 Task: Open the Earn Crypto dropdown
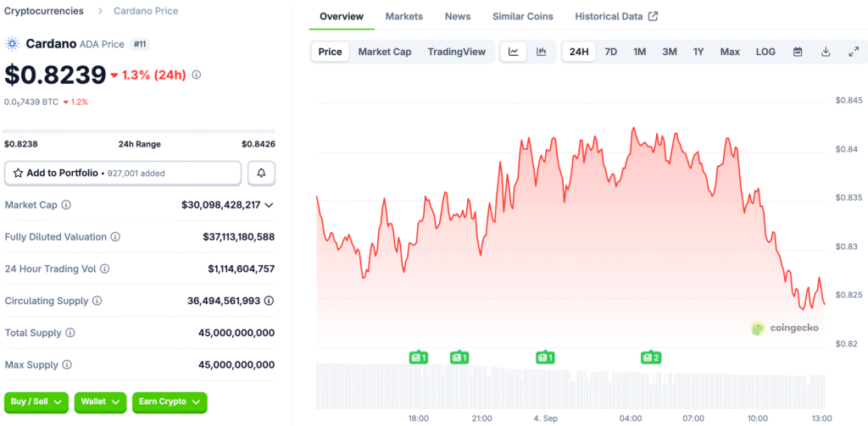tap(170, 402)
